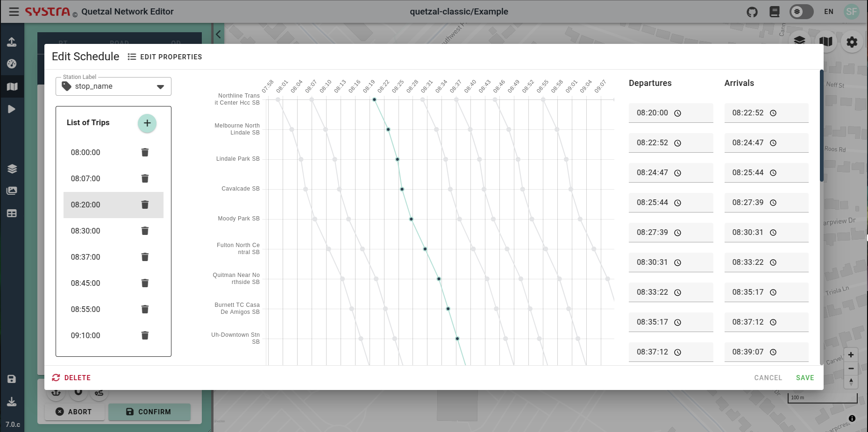Open the SF user avatar
868x432 pixels.
click(852, 12)
